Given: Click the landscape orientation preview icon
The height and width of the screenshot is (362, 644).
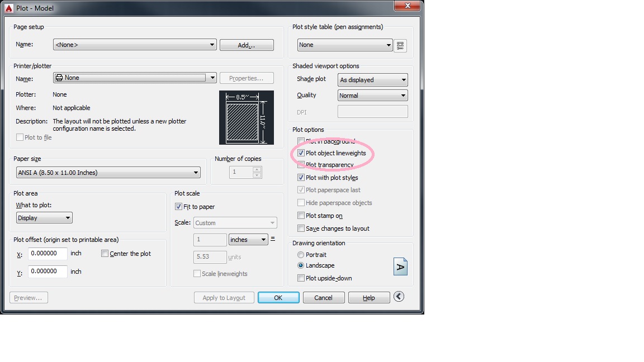Looking at the screenshot, I should pos(400,267).
